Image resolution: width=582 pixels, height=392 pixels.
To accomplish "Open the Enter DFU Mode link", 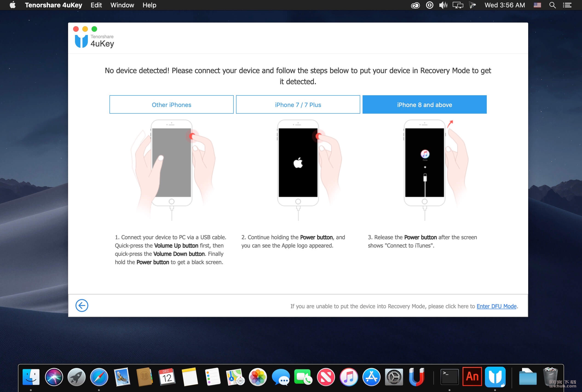I will click(x=496, y=306).
